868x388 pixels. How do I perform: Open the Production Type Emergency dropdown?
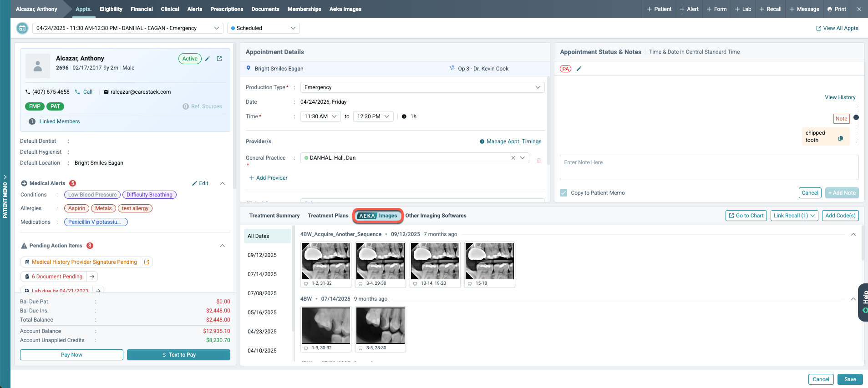click(422, 87)
